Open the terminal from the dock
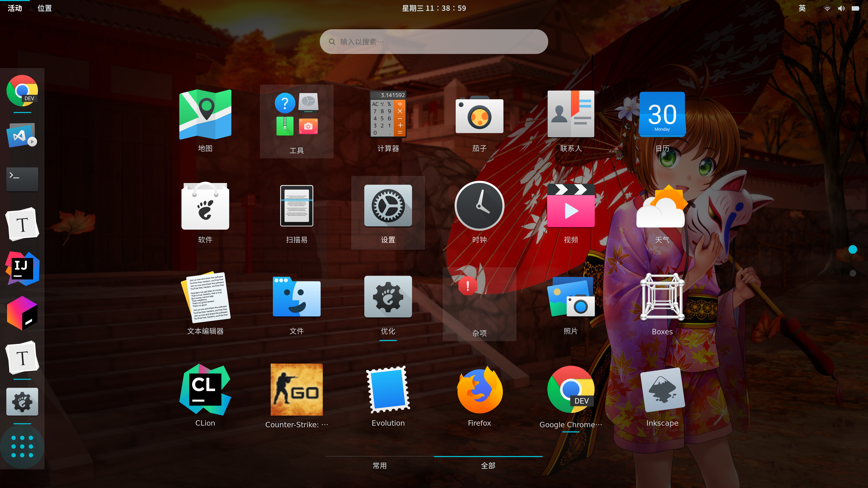Screen dimensions: 868x488 [x=22, y=179]
